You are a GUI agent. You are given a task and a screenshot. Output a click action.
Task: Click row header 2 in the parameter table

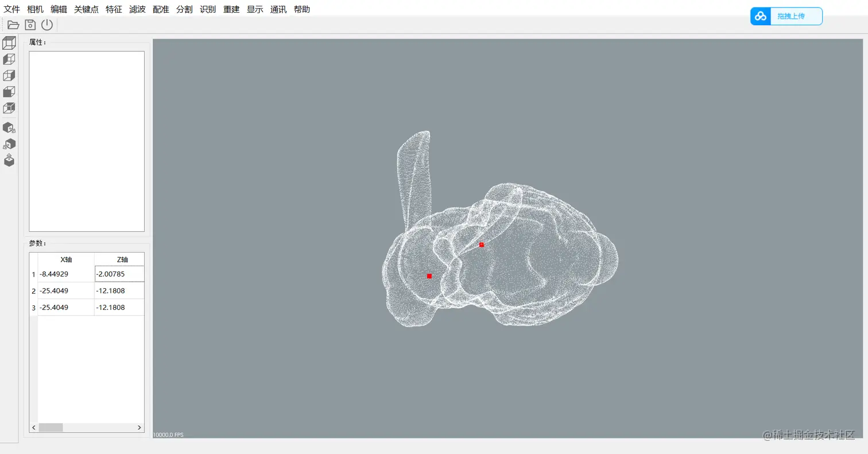(33, 291)
